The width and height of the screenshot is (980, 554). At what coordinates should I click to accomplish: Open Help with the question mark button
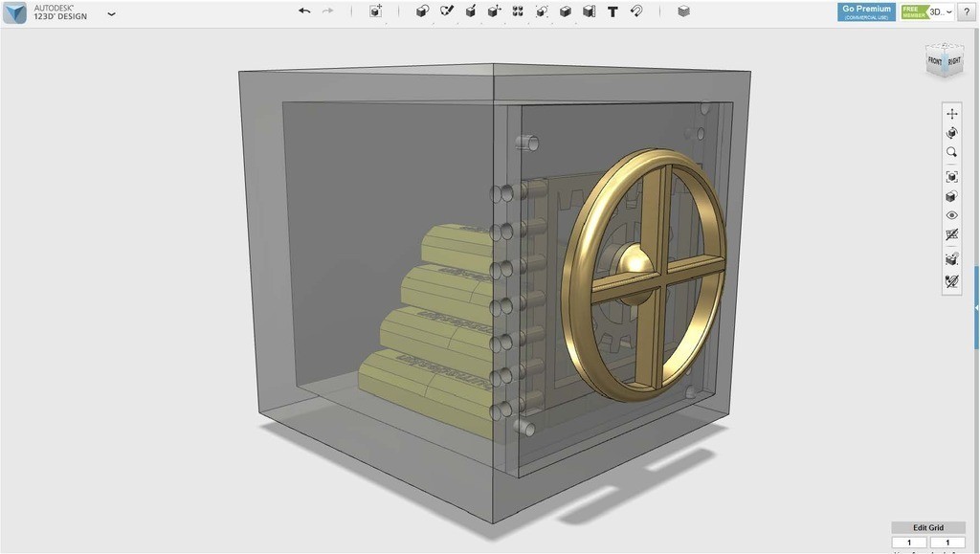(x=967, y=11)
